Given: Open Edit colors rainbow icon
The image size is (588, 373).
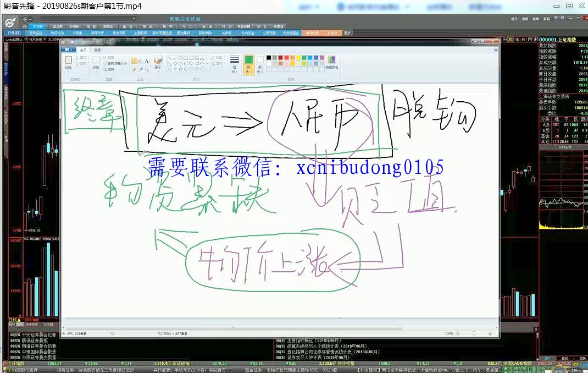Looking at the screenshot, I should (331, 59).
